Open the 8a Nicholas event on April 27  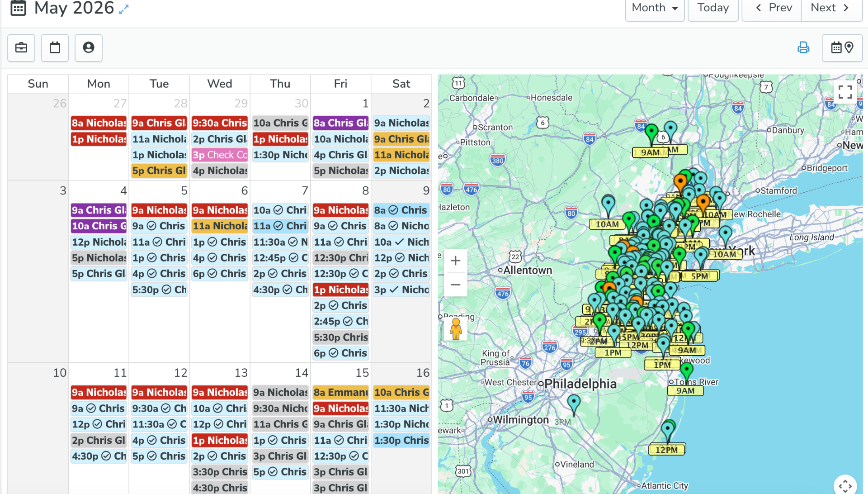99,123
